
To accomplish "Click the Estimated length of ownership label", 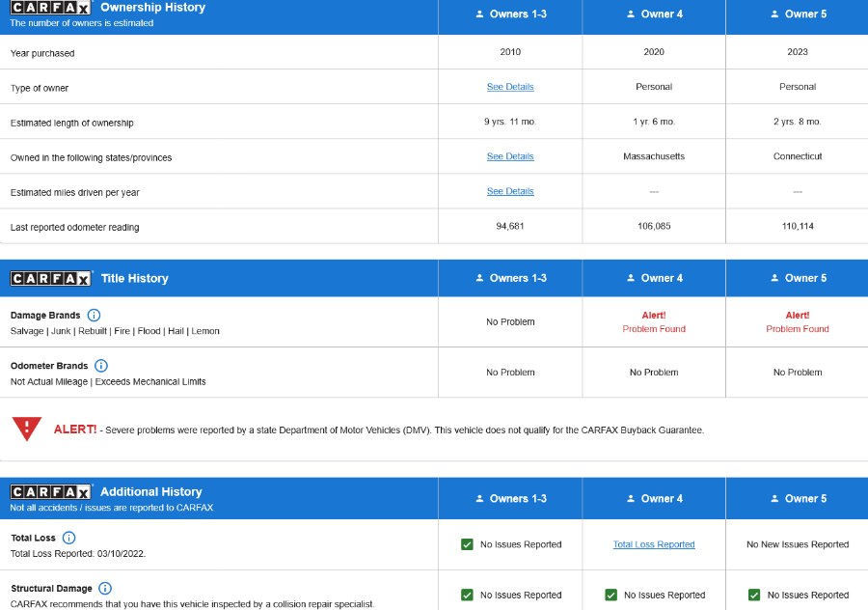I will (72, 123).
